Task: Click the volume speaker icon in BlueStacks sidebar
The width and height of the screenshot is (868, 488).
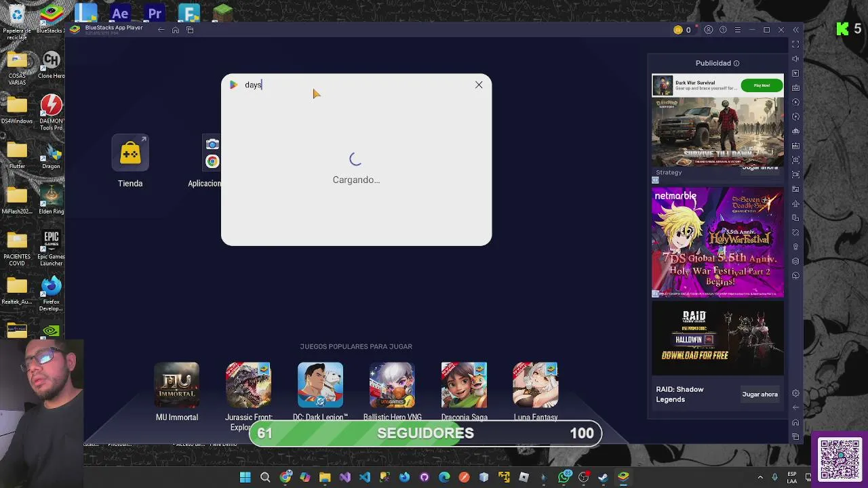Action: click(x=796, y=58)
